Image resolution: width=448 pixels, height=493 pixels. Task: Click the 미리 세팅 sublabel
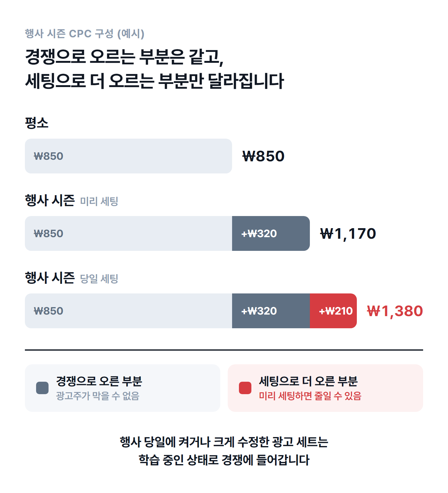[99, 201]
